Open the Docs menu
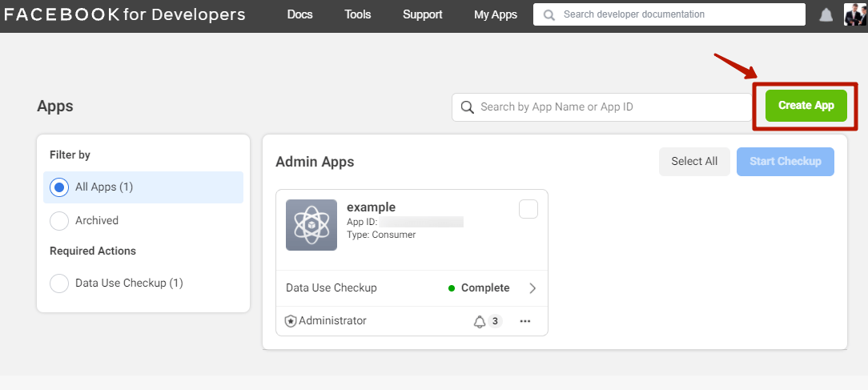The image size is (868, 390). click(x=300, y=15)
